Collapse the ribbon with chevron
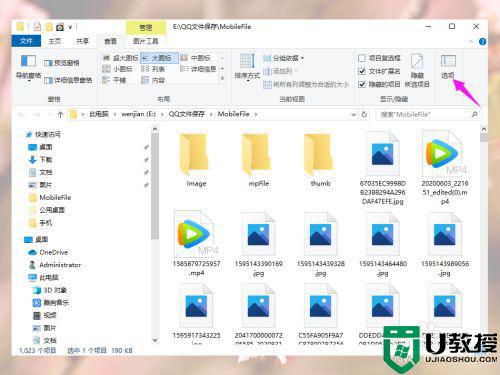 tap(471, 42)
